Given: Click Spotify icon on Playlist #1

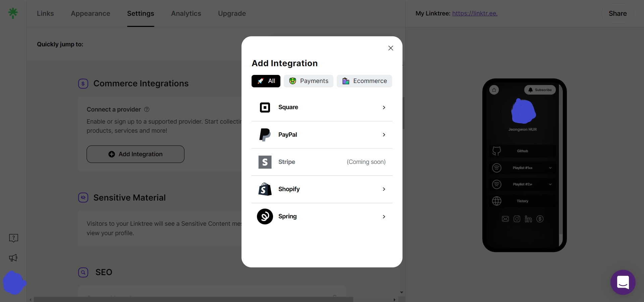Looking at the screenshot, I should click(x=497, y=168).
